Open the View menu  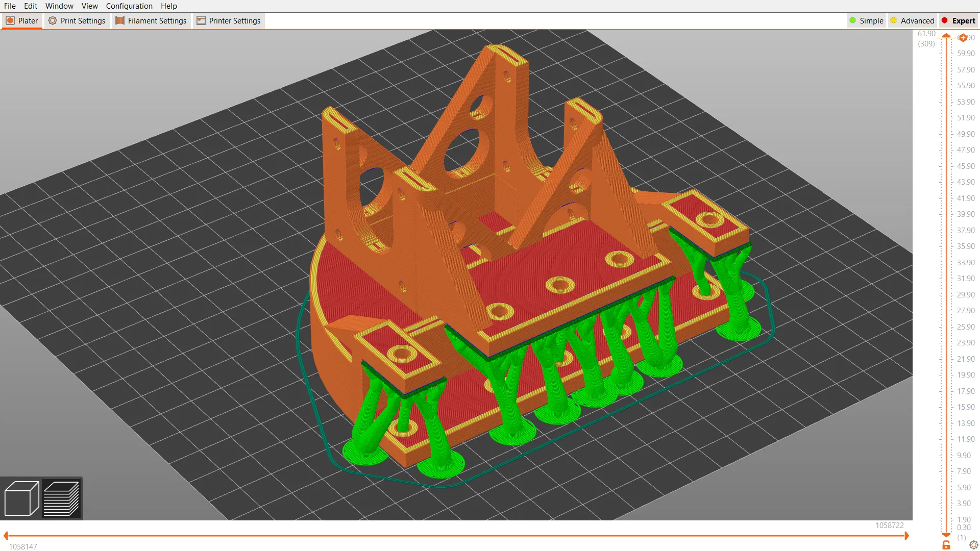point(90,6)
